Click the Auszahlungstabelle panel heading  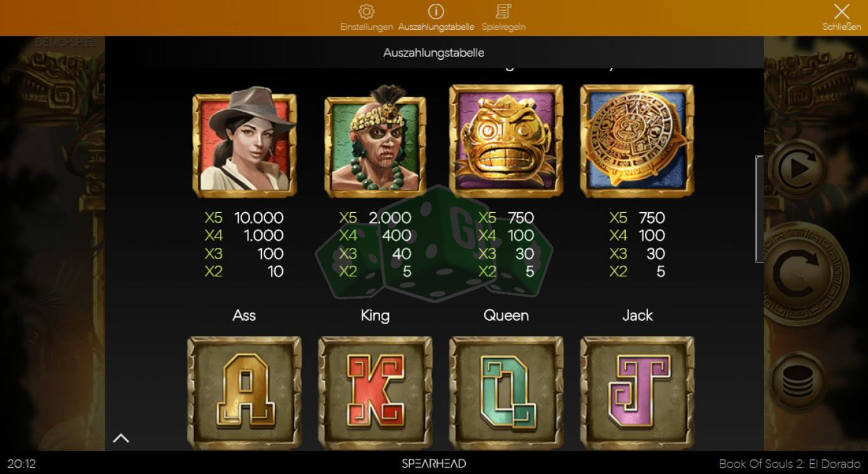click(434, 53)
